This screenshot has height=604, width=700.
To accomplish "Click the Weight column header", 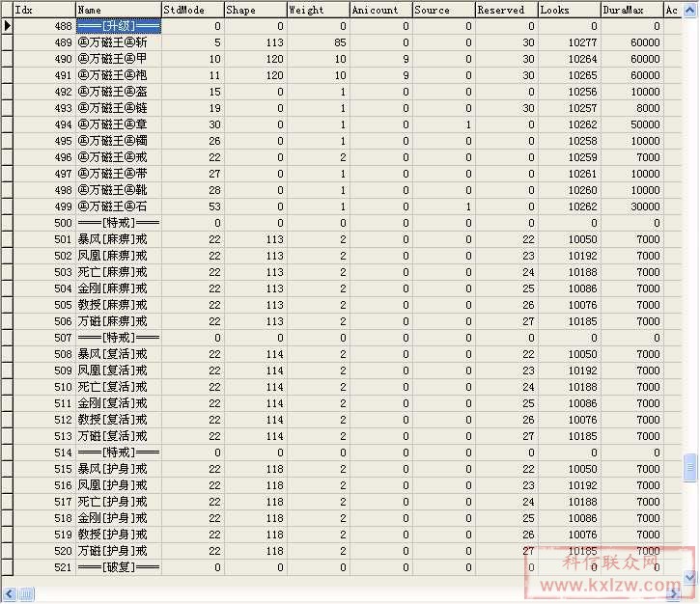I will pos(319,10).
